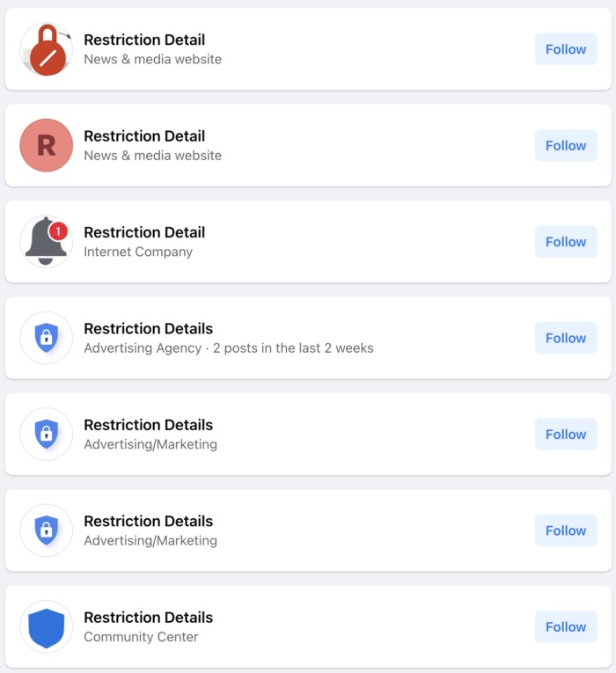Click the Advertising Agency page shield-lock avatar
This screenshot has height=673, width=616.
point(46,338)
